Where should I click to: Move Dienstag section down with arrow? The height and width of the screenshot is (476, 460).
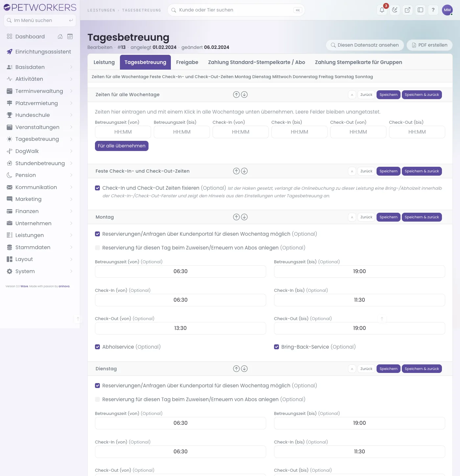(244, 369)
